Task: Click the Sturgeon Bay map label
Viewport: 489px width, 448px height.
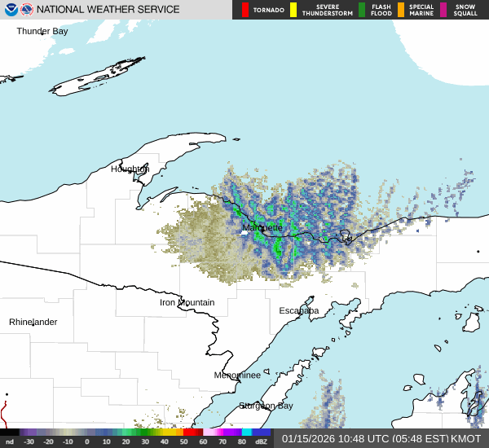Action: 266,405
